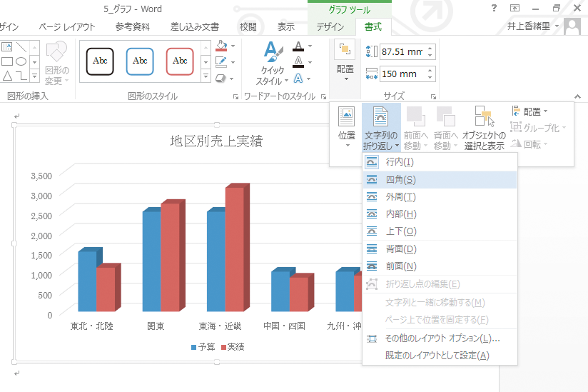
Task: Click the text effects glowing A icon
Action: 298,79
